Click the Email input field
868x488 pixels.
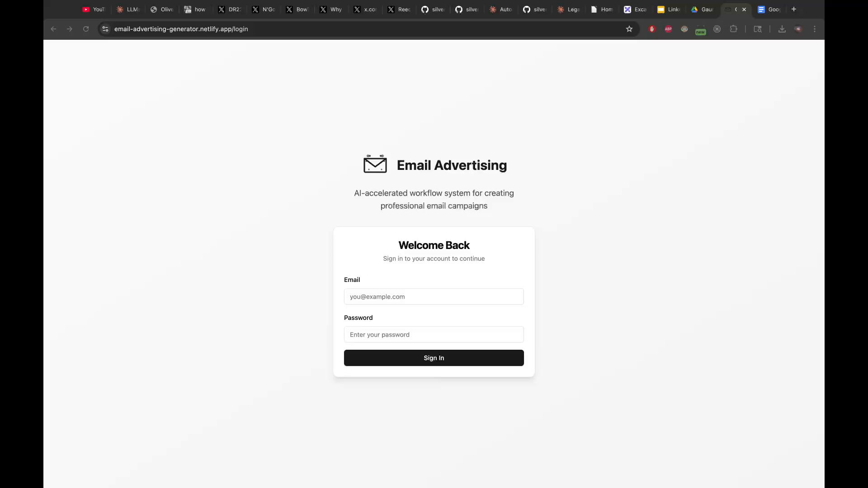coord(434,296)
